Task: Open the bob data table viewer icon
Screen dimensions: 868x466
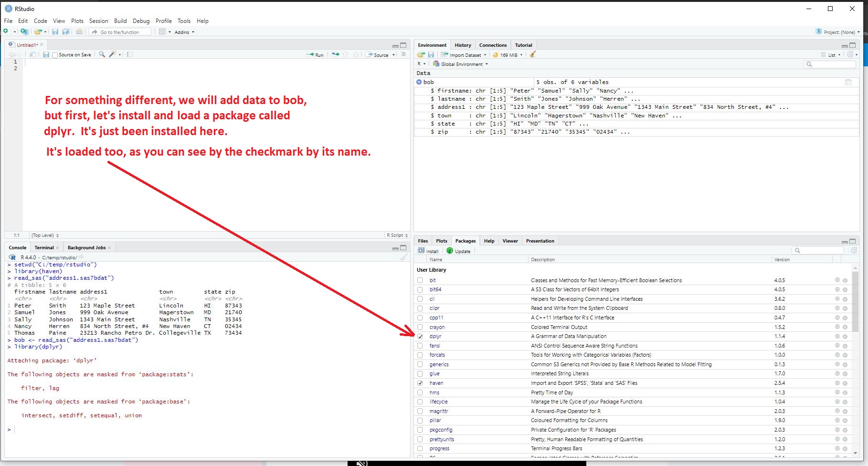Action: (x=848, y=82)
